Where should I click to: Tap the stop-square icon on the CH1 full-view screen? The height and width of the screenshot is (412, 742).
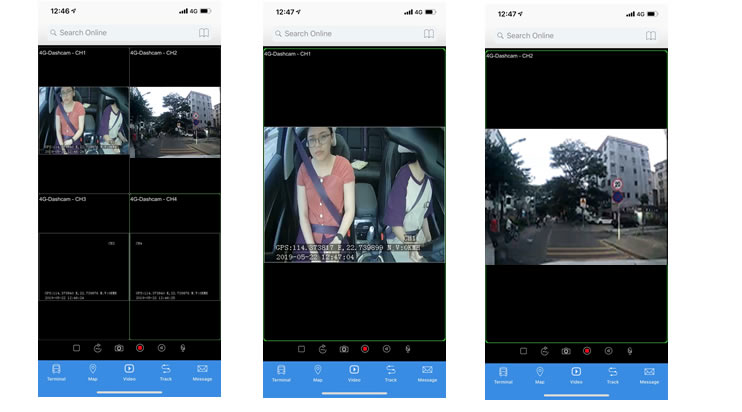[x=301, y=349]
